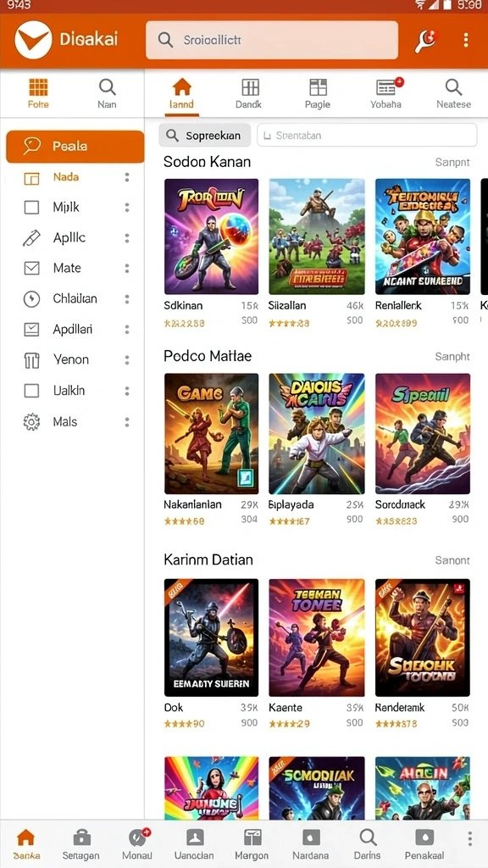Click the Sdkinan game title text

183,305
